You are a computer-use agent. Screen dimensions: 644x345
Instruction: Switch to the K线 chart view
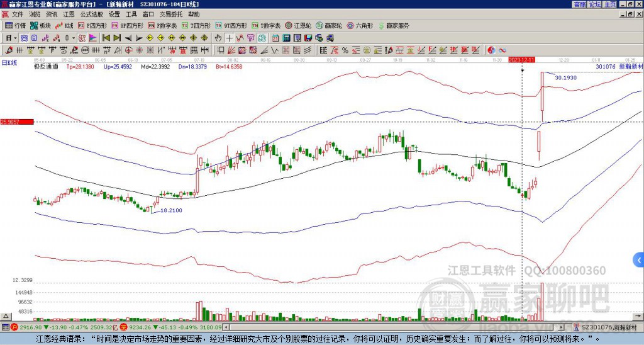click(64, 25)
